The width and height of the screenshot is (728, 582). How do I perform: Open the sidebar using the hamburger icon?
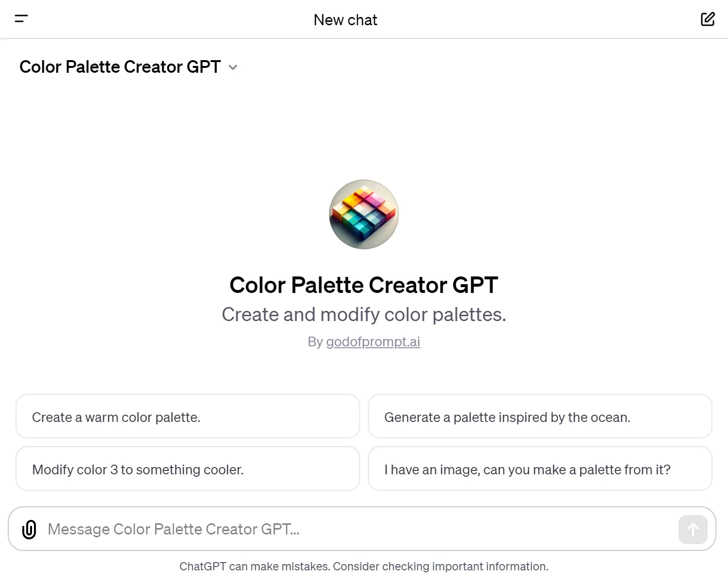(21, 19)
